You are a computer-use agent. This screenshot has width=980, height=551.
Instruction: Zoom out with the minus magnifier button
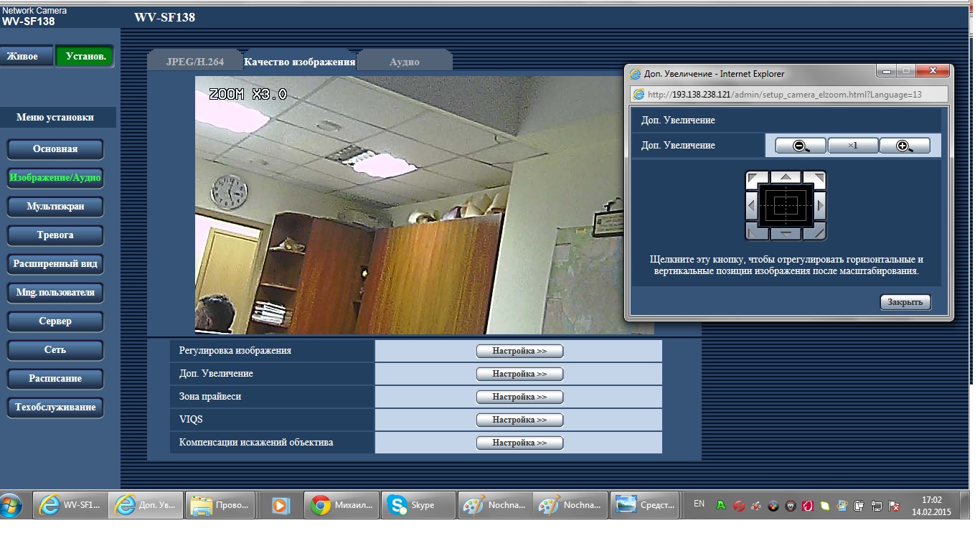click(x=801, y=146)
